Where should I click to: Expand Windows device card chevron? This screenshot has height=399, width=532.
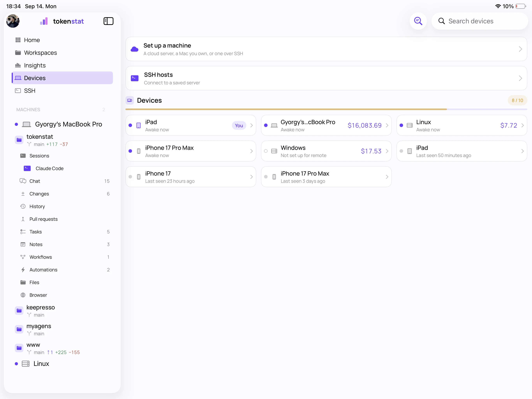tap(387, 151)
